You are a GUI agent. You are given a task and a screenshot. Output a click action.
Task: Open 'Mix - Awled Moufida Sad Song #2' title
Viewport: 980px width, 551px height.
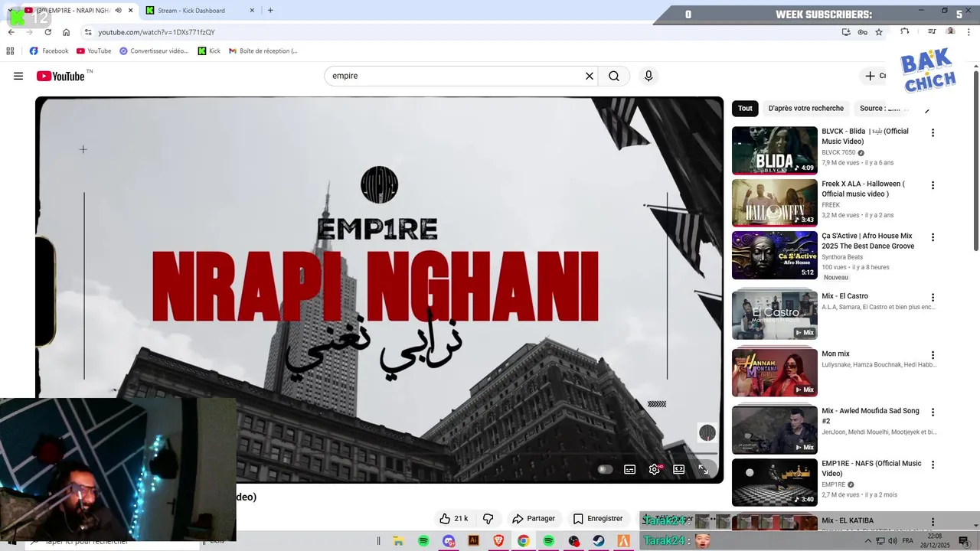[871, 416]
